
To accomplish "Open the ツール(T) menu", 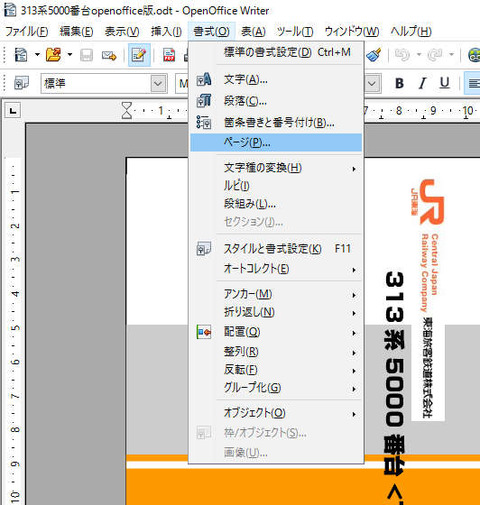I will point(295,32).
